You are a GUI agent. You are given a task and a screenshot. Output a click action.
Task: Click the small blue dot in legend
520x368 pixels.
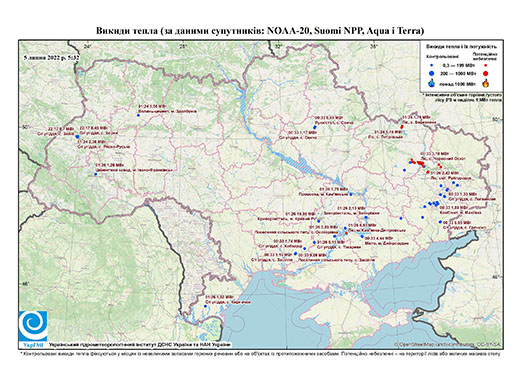(x=432, y=66)
